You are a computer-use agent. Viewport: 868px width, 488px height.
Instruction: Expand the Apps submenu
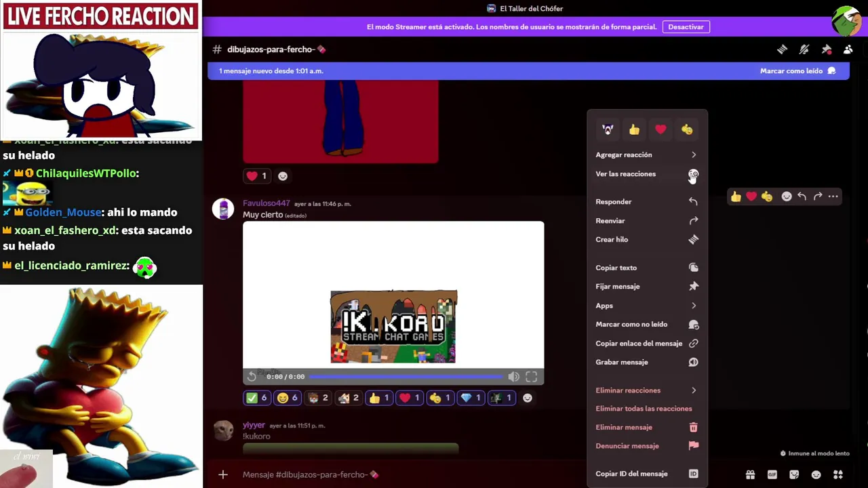click(x=647, y=306)
